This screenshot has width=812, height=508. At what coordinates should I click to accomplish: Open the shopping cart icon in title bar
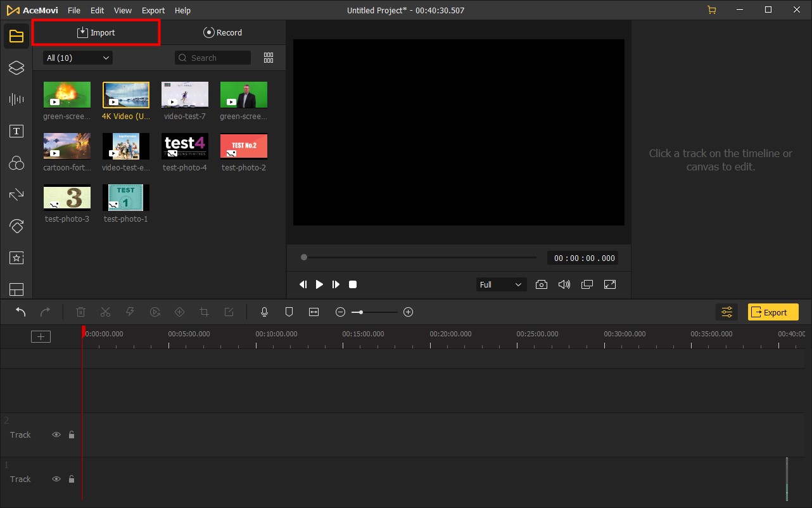(x=712, y=10)
